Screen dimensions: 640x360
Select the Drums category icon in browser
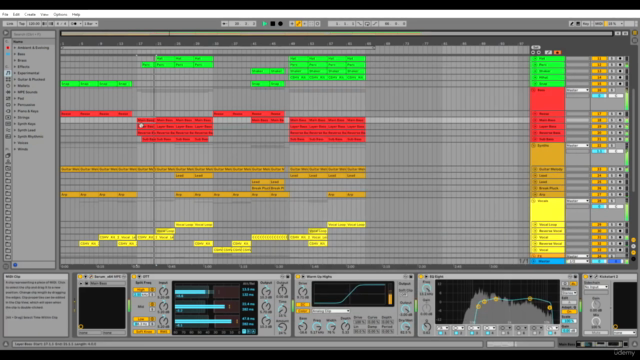click(x=8, y=80)
